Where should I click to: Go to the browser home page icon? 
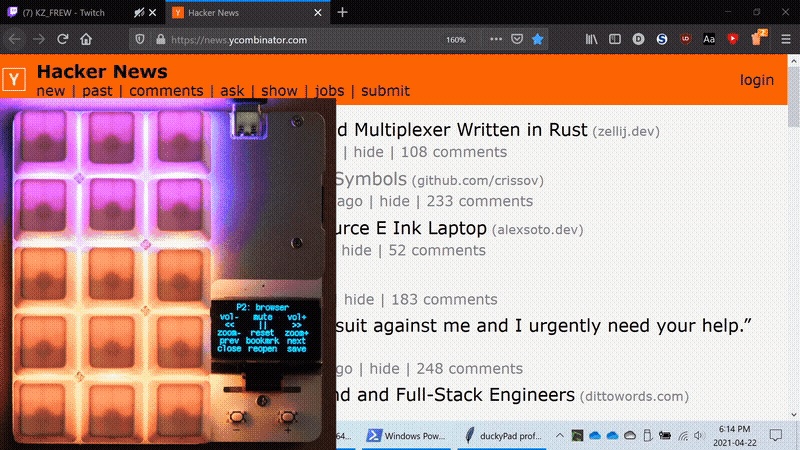(x=87, y=39)
